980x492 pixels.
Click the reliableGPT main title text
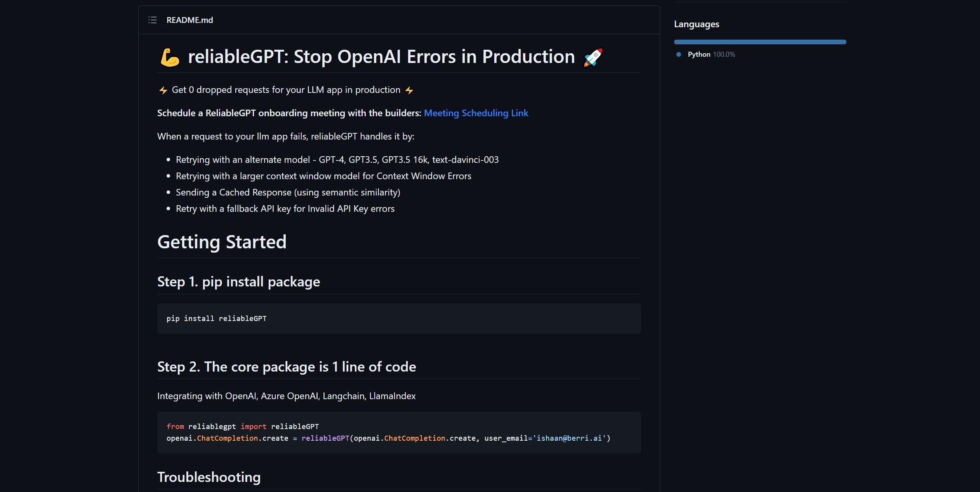[x=381, y=57]
